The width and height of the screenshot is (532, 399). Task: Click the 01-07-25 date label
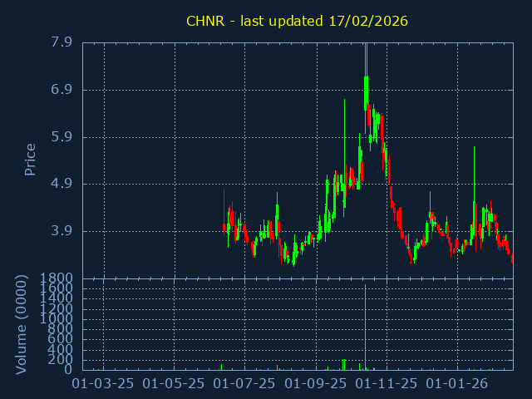[245, 384]
